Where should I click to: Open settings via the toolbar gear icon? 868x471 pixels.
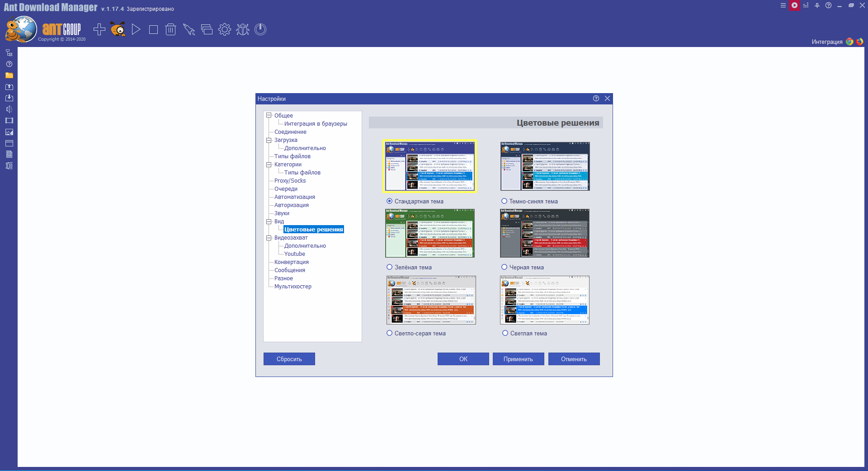click(224, 30)
